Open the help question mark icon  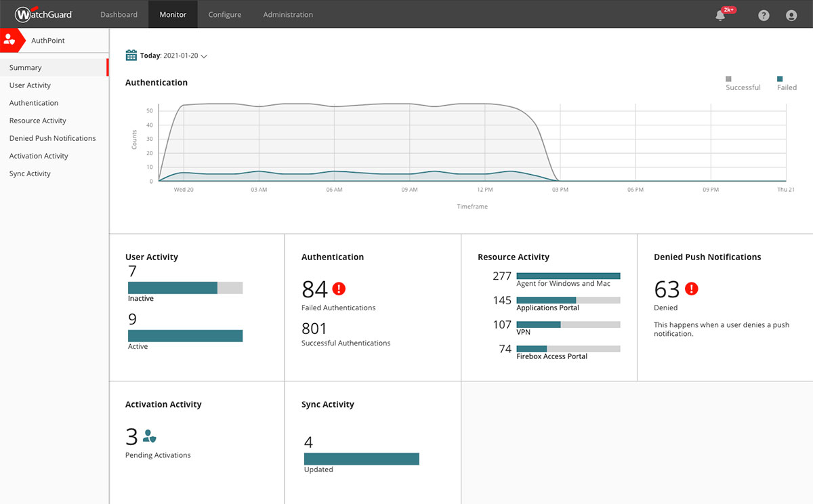pos(764,15)
